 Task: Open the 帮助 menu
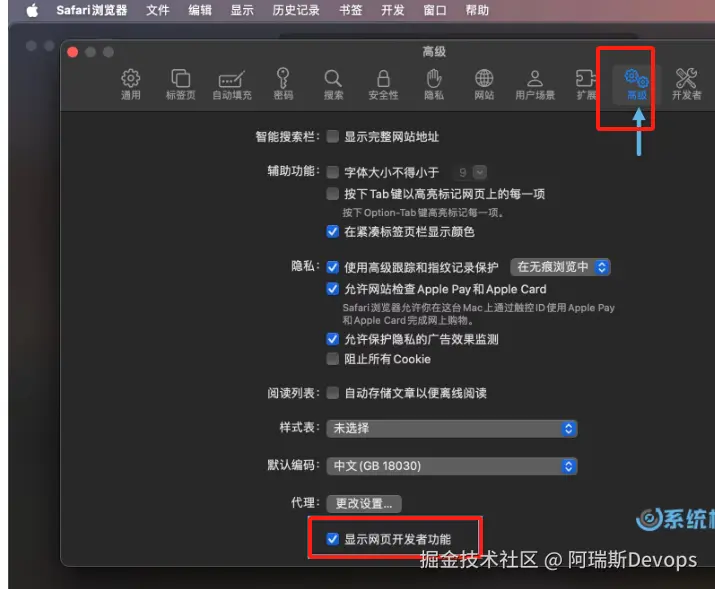tap(477, 10)
